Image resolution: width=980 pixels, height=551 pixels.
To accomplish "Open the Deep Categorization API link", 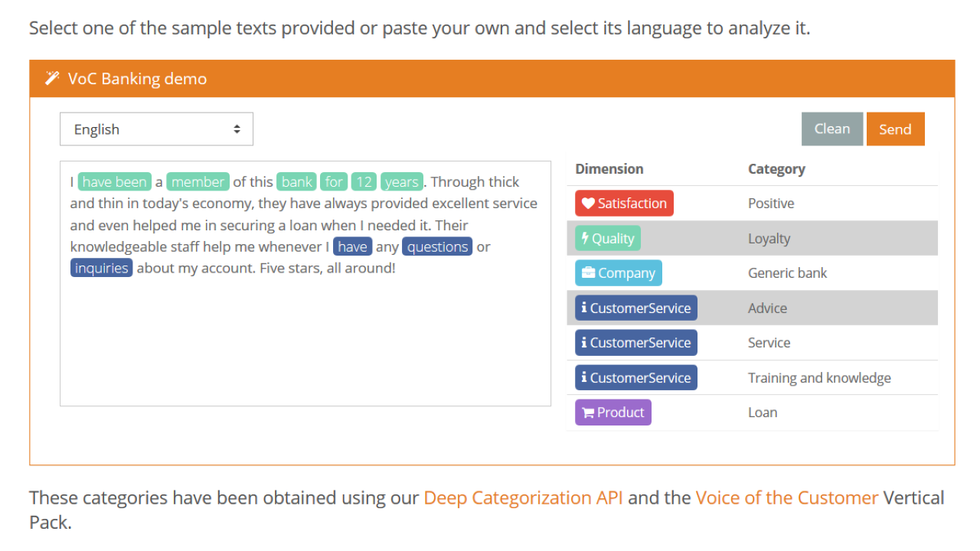I will tap(523, 497).
